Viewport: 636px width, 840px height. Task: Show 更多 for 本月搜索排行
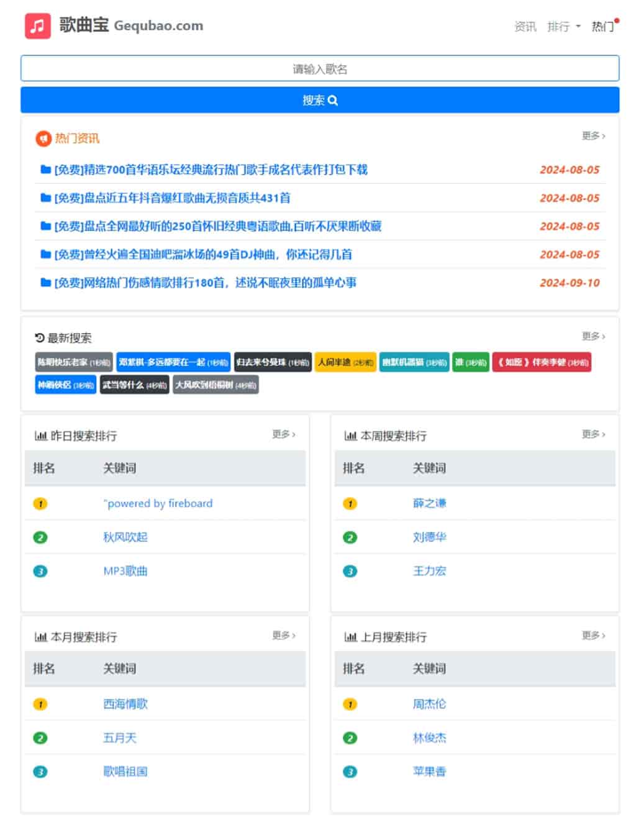click(283, 636)
